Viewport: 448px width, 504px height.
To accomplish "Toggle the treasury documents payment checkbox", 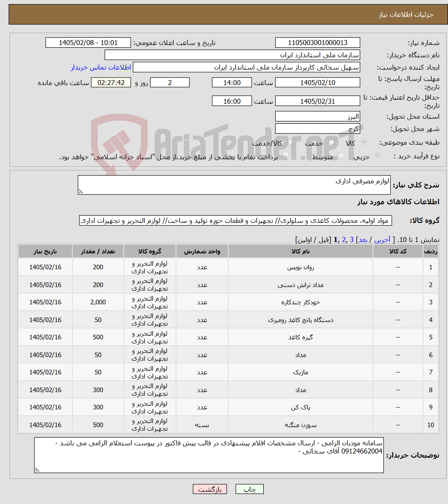I will [x=285, y=156].
